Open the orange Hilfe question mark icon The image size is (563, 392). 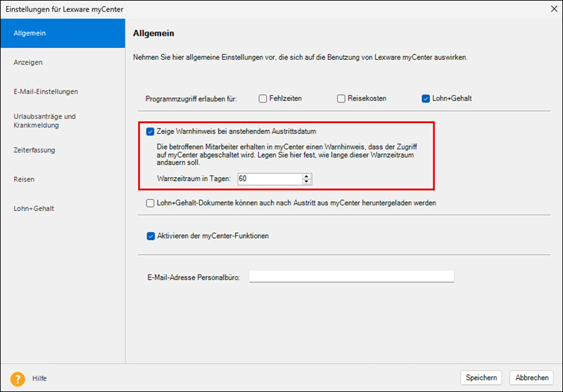[x=17, y=379]
